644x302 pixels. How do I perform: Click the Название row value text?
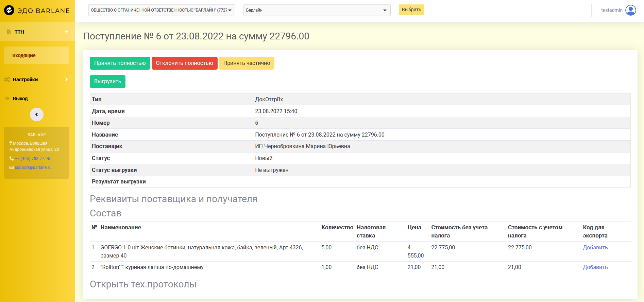320,135
